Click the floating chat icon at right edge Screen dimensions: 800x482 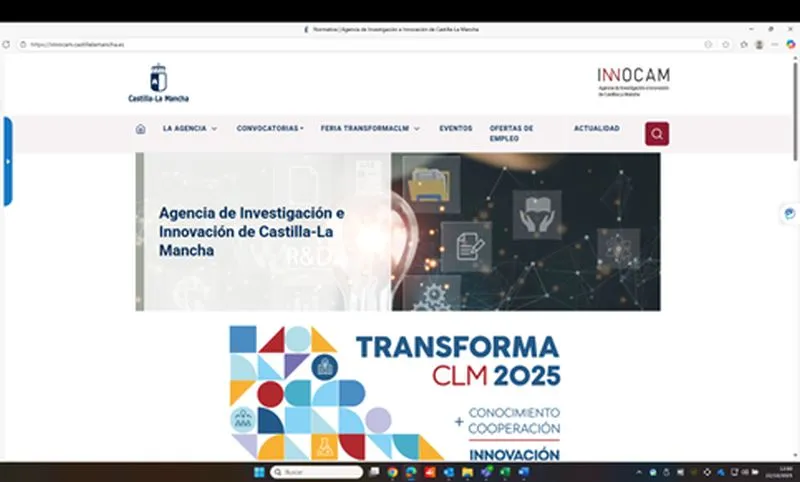coord(790,214)
